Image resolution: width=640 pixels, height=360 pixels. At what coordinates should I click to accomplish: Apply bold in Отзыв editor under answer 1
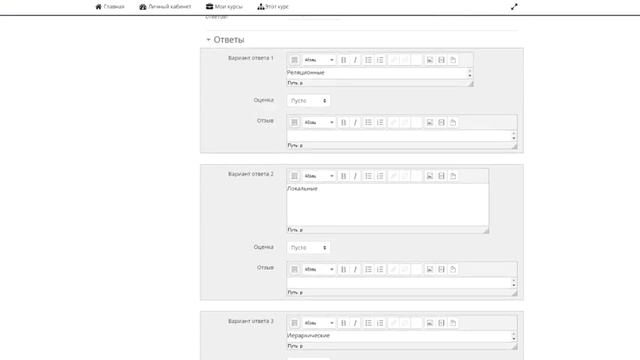(344, 122)
